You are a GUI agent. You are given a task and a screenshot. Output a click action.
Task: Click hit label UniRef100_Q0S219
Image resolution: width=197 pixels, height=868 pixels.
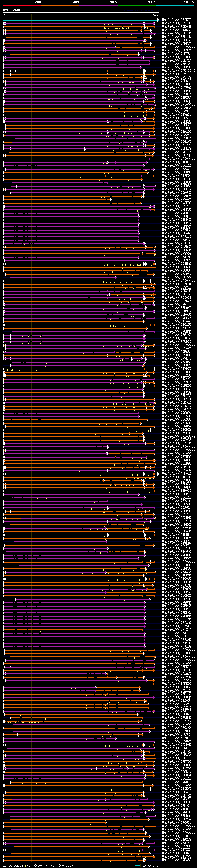[177, 206]
